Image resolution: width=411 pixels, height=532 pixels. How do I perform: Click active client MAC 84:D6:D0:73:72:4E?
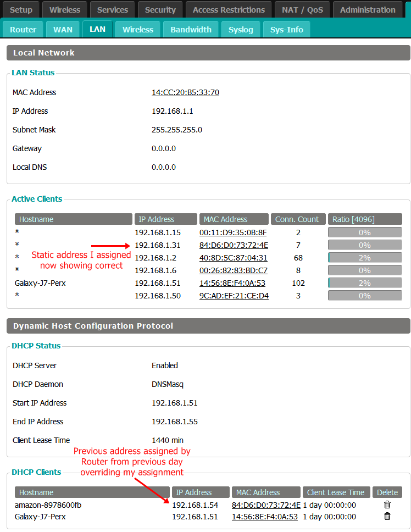(234, 245)
